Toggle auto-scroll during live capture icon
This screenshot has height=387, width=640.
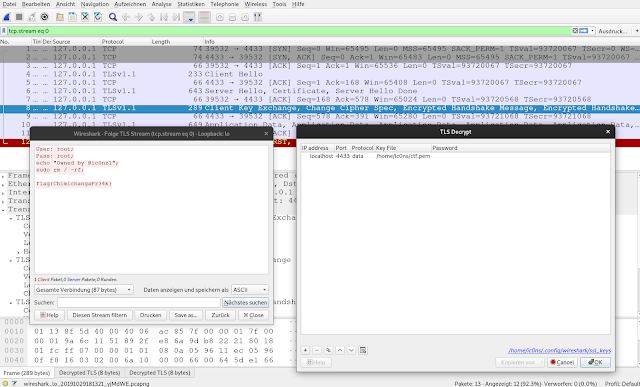click(x=189, y=17)
